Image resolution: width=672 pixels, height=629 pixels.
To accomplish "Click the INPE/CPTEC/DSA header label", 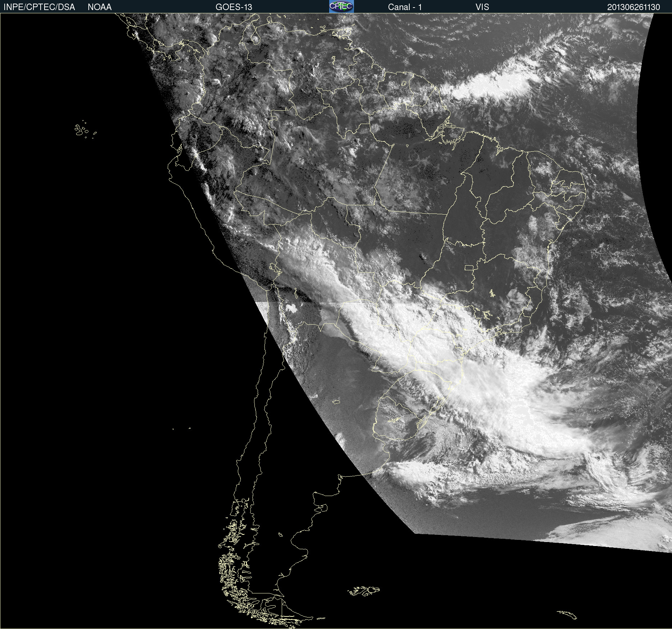I will (x=39, y=7).
